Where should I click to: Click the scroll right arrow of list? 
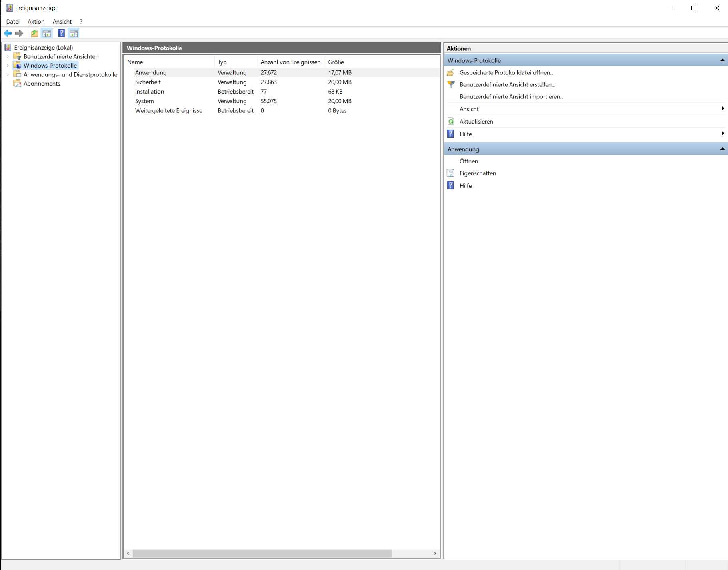(x=435, y=553)
